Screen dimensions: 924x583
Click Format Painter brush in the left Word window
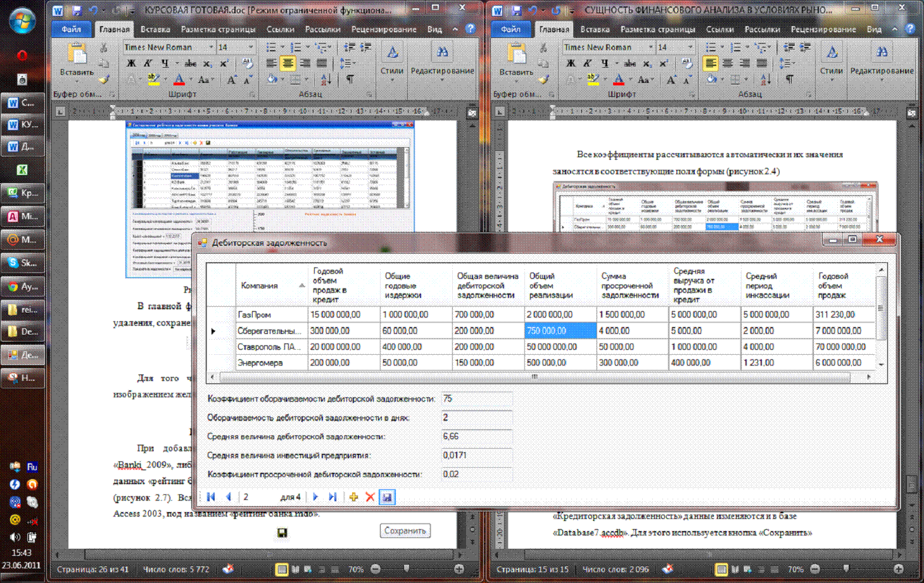[x=104, y=79]
